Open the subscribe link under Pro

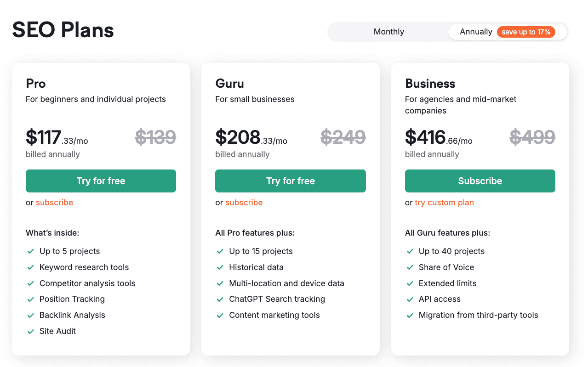pos(54,203)
